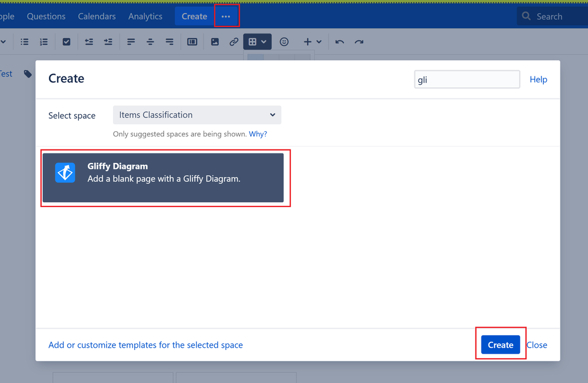
Task: Click the plus insert-more-content icon
Action: pyautogui.click(x=307, y=42)
